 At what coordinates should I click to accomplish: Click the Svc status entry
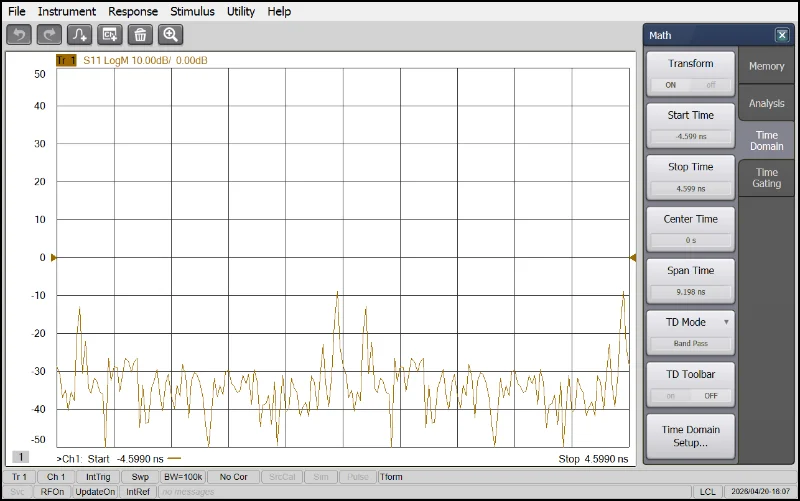[17, 492]
